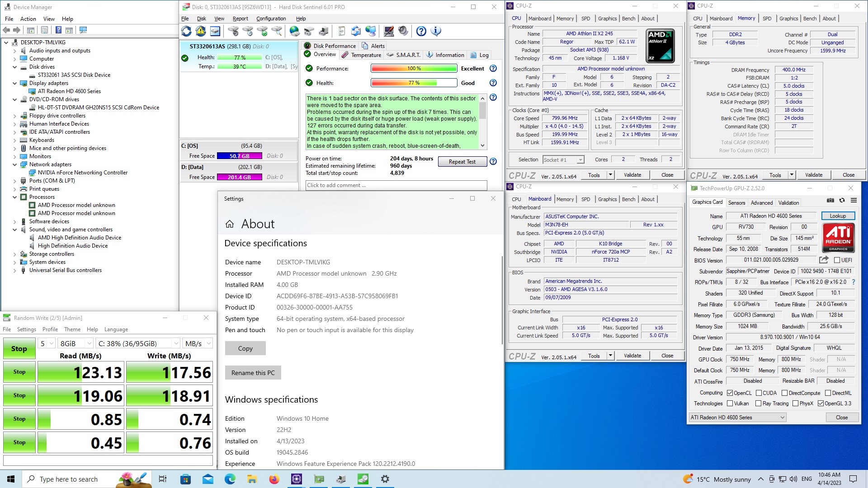The height and width of the screenshot is (488, 868).
Task: Click help circle next to Performance bar
Action: tap(493, 69)
